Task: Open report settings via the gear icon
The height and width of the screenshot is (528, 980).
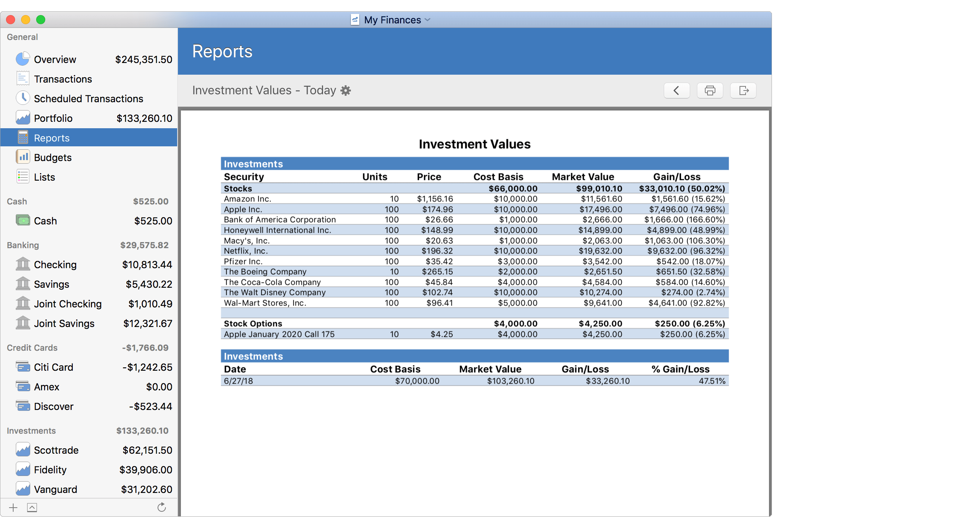Action: [x=345, y=90]
